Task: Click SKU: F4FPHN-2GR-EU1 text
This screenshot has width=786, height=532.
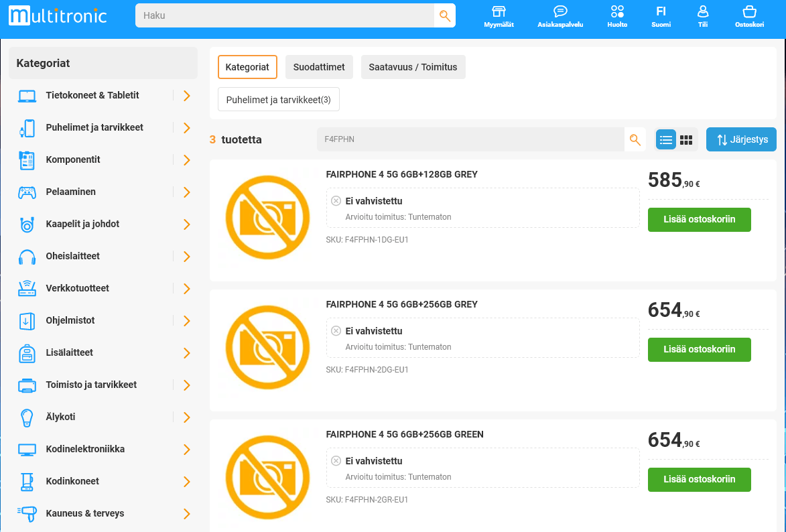Action: (x=367, y=499)
